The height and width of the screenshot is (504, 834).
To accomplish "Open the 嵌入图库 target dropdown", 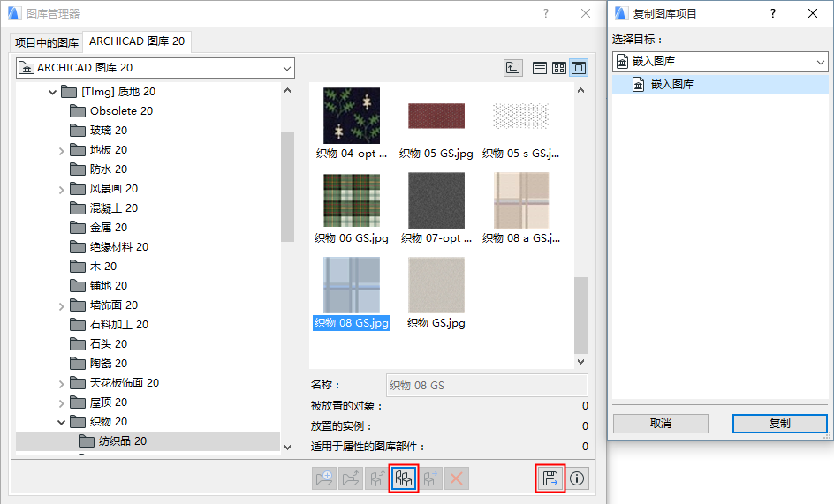I will tap(720, 62).
